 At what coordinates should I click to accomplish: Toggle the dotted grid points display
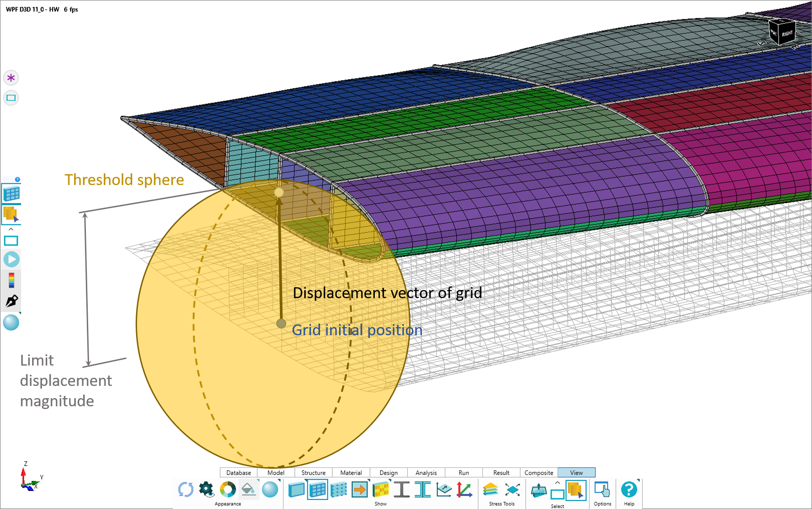tap(338, 490)
